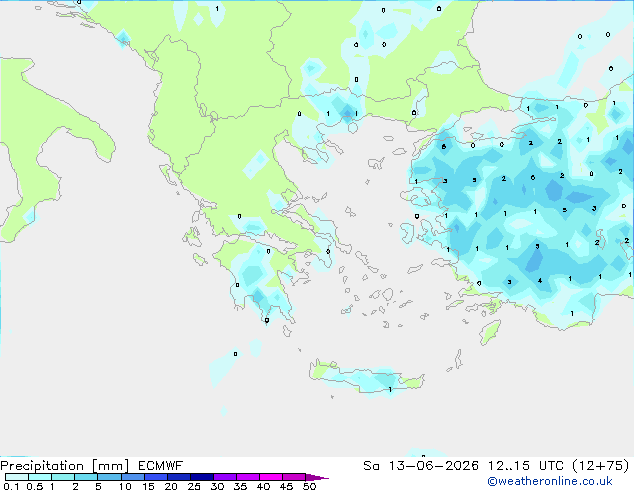Click the 'ECMWF' model label
This screenshot has width=634, height=490.
point(161,466)
